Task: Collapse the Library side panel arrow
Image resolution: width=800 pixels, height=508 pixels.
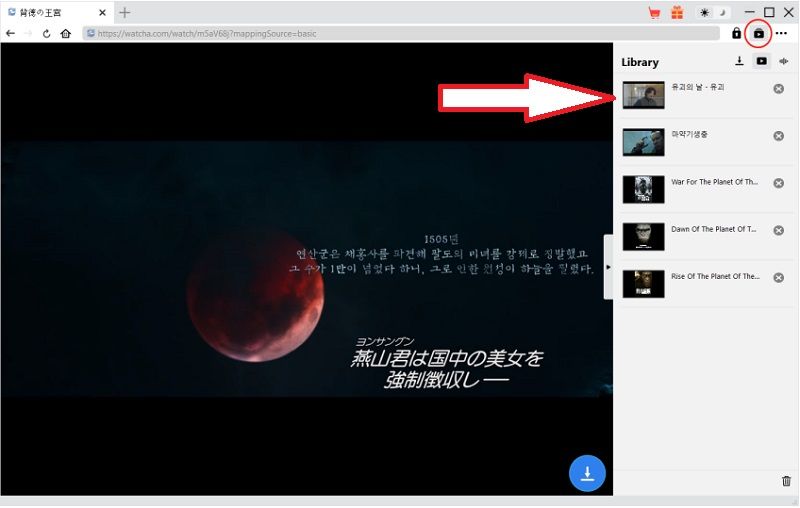Action: (608, 267)
